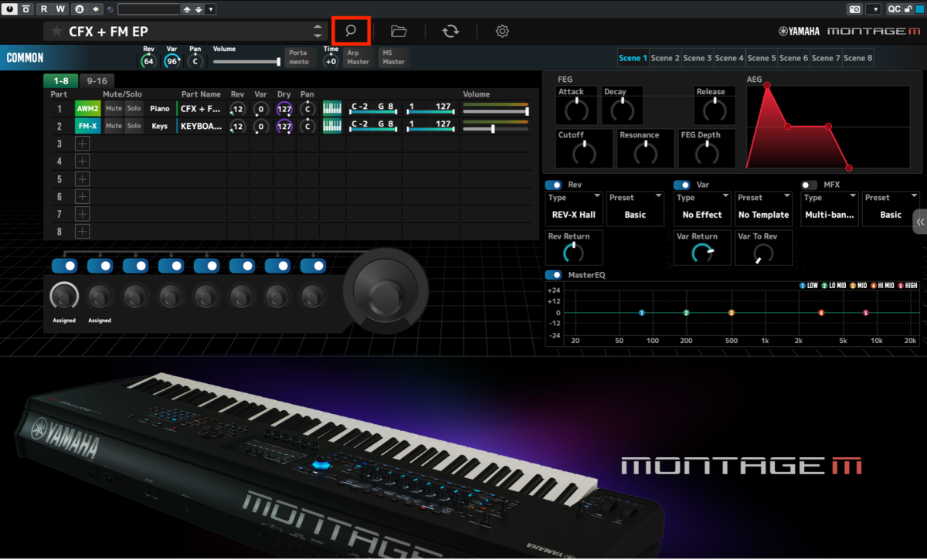This screenshot has width=927, height=560.
Task: Select the Scene 2 tab
Action: (665, 58)
